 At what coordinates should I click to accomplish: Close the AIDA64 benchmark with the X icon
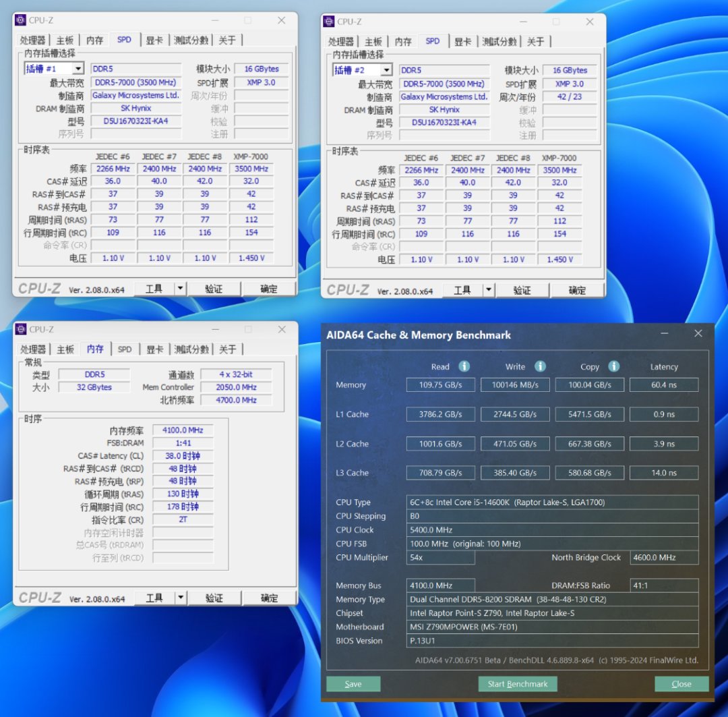pos(698,333)
